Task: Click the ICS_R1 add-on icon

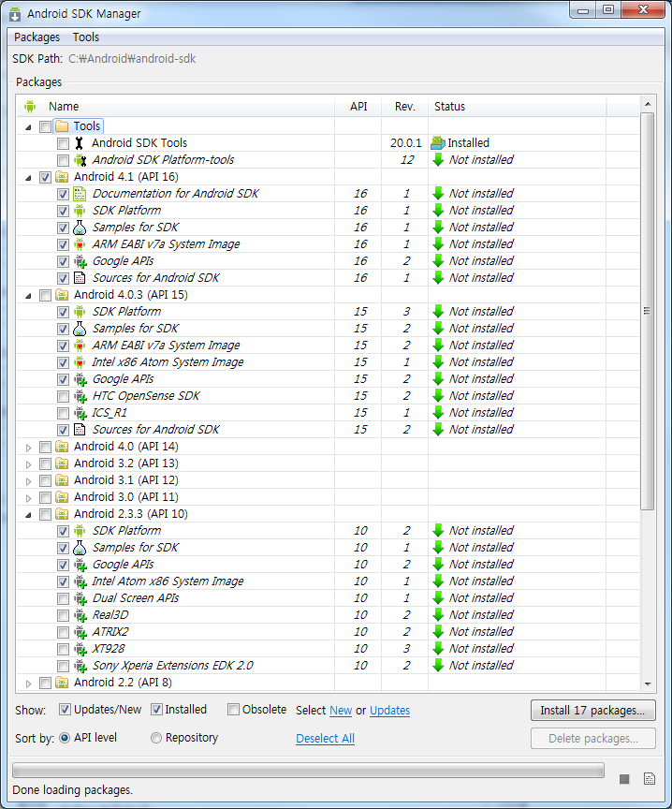Action: coord(80,413)
